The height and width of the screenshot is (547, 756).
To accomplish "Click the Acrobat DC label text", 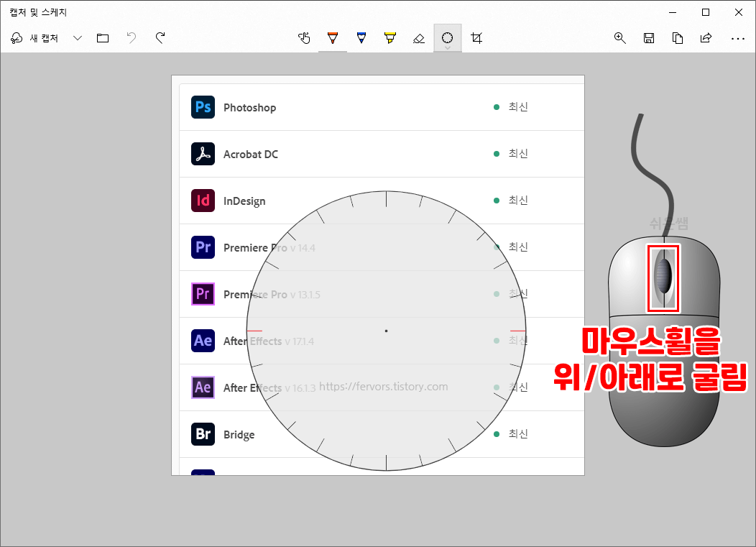I will [251, 155].
